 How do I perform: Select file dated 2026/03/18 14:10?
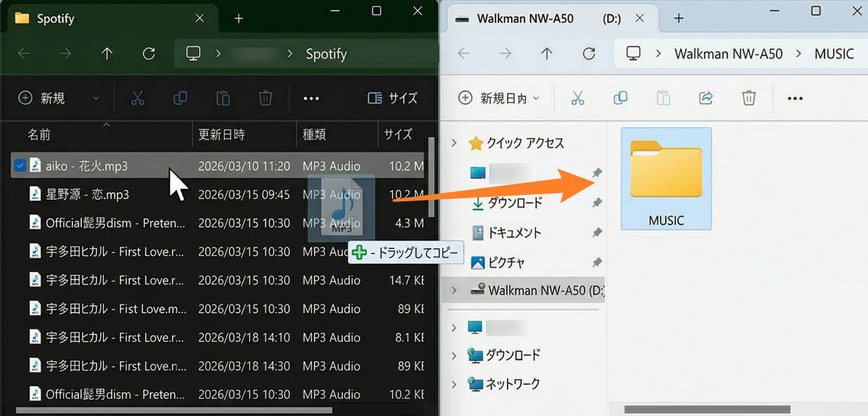click(218, 337)
